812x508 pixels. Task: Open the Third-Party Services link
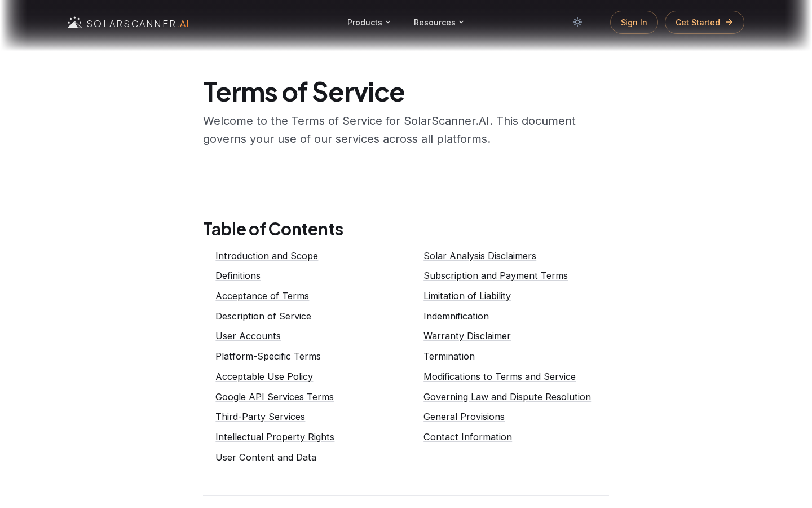click(260, 417)
